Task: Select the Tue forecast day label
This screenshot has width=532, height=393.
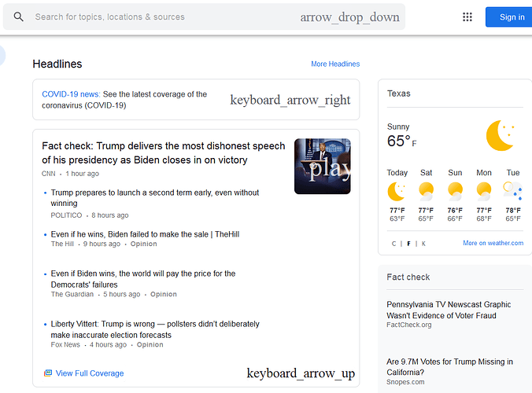Action: click(513, 173)
